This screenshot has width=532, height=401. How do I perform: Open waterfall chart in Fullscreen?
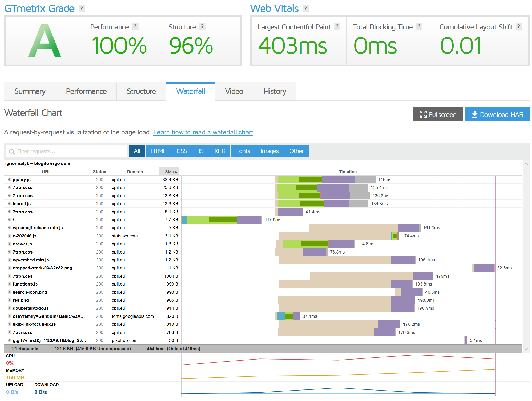point(438,114)
